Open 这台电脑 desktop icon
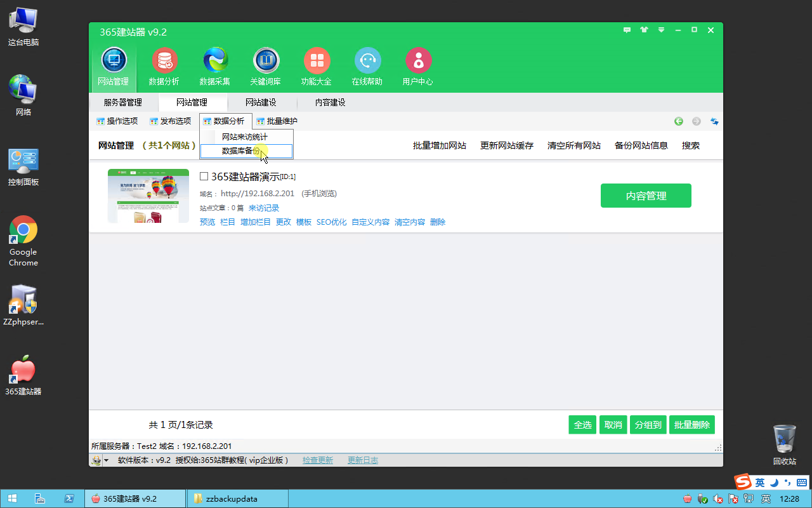Screen dimensions: 812x508 click(x=23, y=27)
